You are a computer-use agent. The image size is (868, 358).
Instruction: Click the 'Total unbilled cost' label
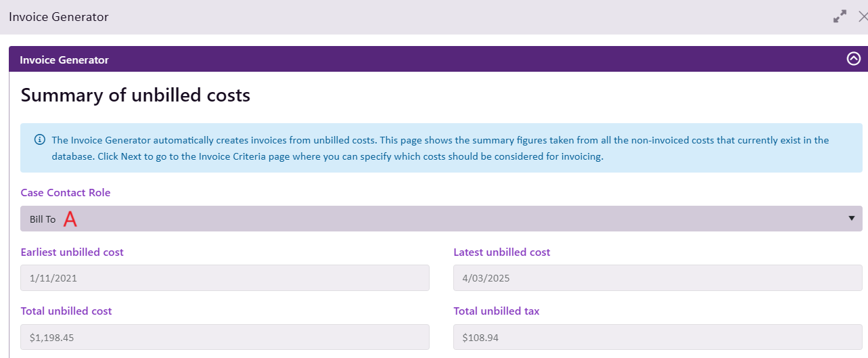66,311
